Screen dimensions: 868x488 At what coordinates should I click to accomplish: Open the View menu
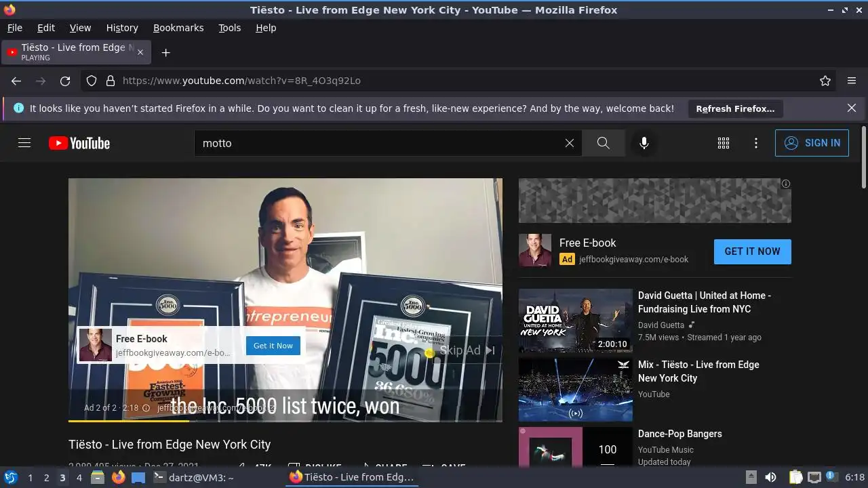click(80, 28)
